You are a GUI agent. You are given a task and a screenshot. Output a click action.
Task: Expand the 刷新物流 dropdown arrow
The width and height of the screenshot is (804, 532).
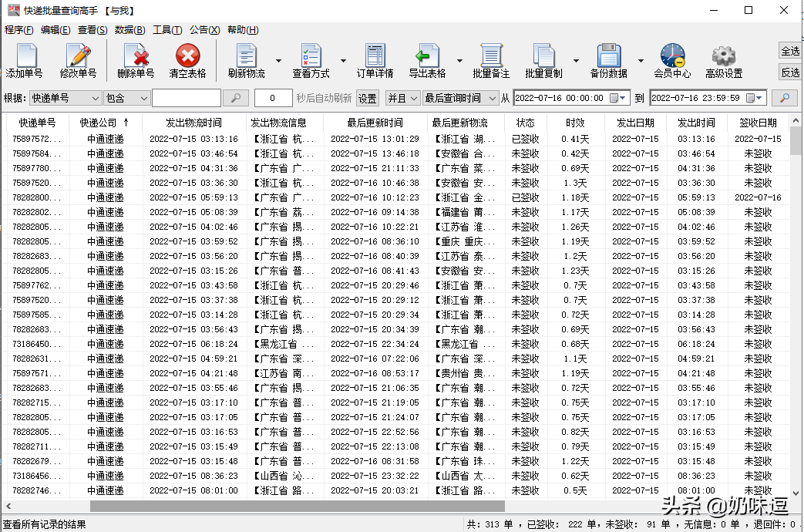click(278, 61)
